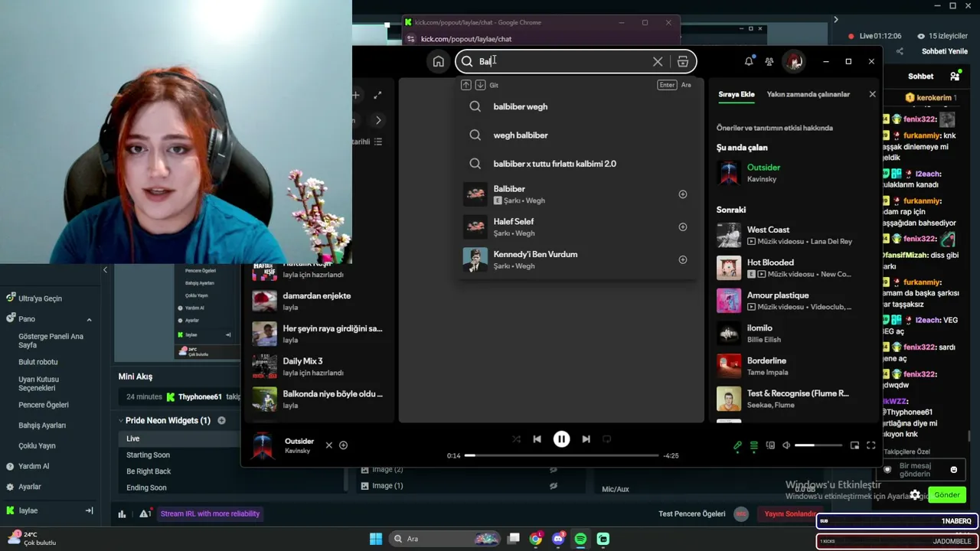980x551 pixels.
Task: Add Halef Selef to Liked Songs
Action: point(683,227)
